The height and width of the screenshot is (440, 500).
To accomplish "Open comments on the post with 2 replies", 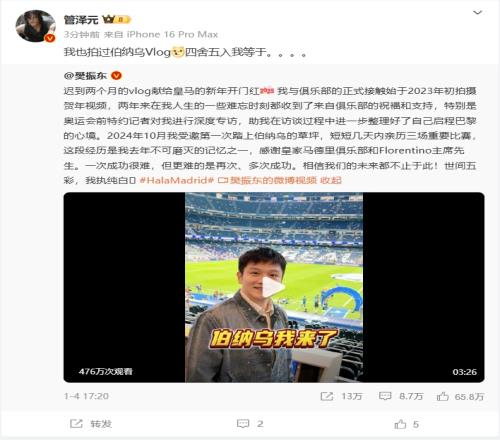I will click(250, 424).
